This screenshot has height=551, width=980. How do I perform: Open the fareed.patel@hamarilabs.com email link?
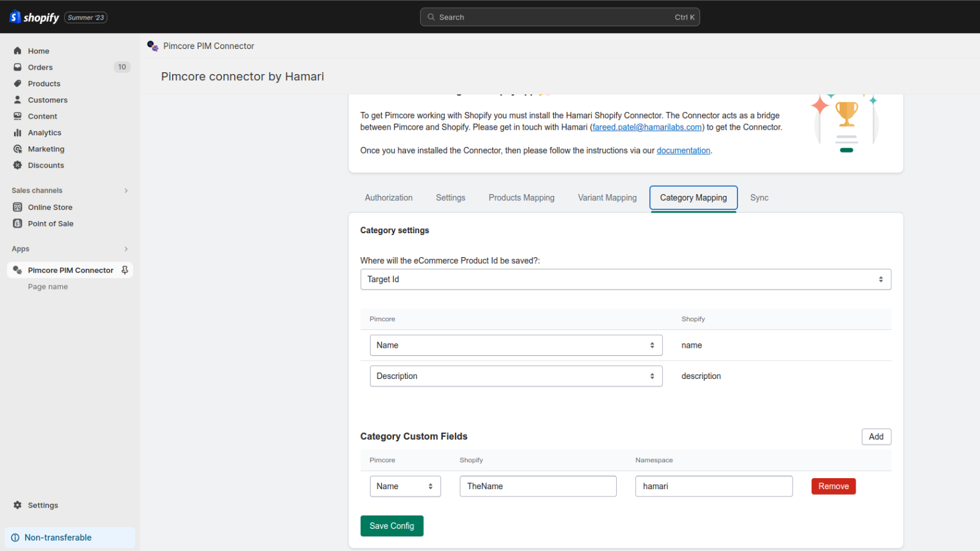click(x=647, y=127)
